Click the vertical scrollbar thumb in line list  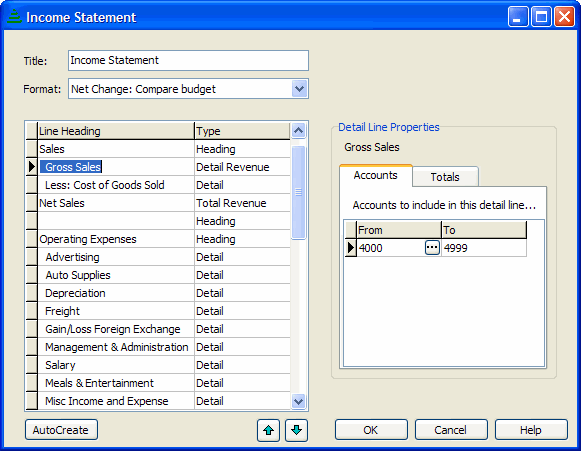pyautogui.click(x=298, y=192)
